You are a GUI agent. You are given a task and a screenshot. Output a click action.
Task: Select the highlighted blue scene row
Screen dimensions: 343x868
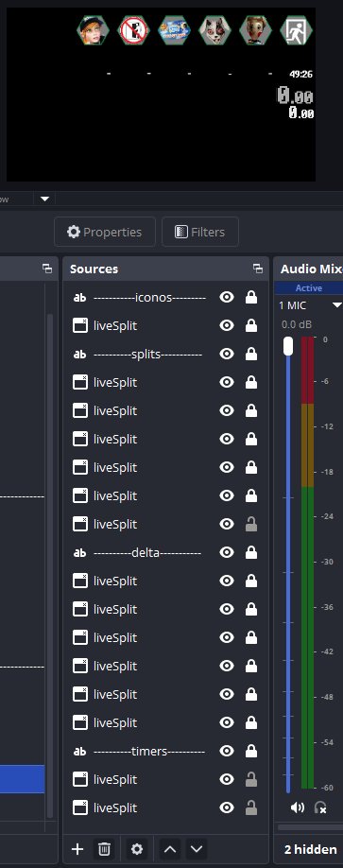pyautogui.click(x=22, y=779)
